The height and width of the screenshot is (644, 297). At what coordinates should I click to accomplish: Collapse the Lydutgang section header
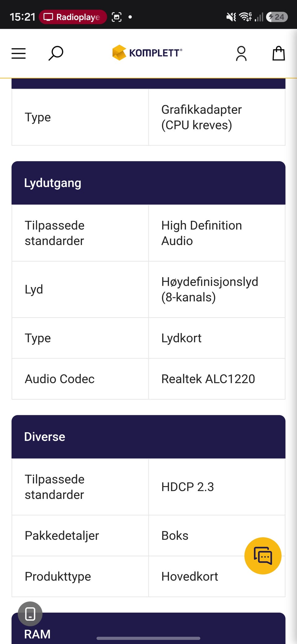click(148, 183)
